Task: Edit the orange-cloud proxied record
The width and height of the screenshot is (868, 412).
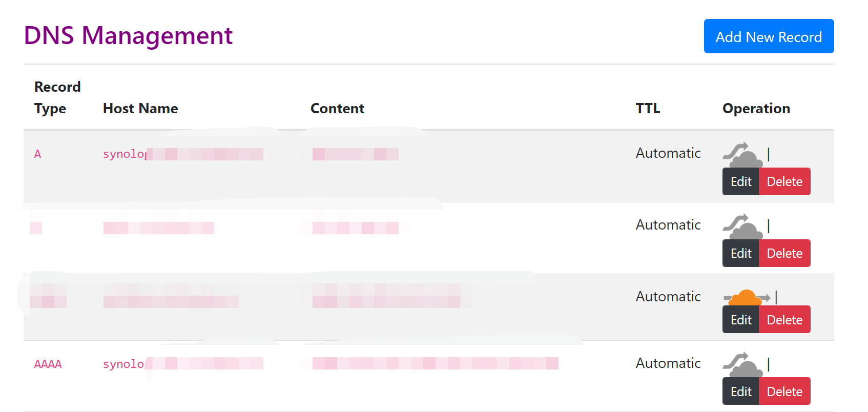Action: click(x=741, y=320)
